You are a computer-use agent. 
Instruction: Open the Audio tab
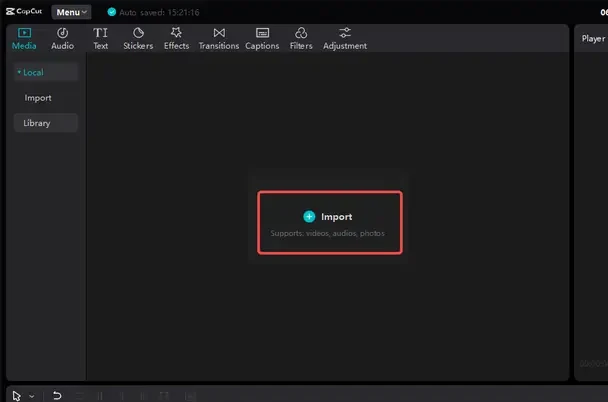(x=62, y=38)
